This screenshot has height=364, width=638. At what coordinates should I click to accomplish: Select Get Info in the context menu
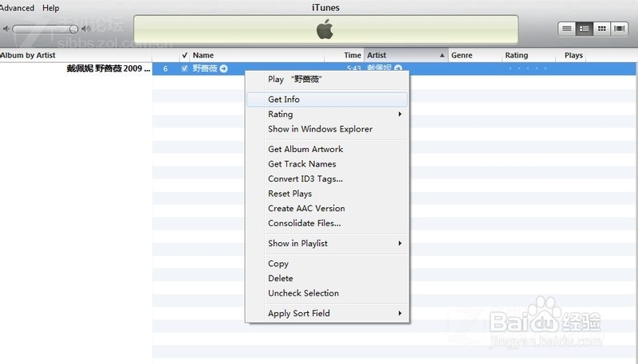[327, 99]
